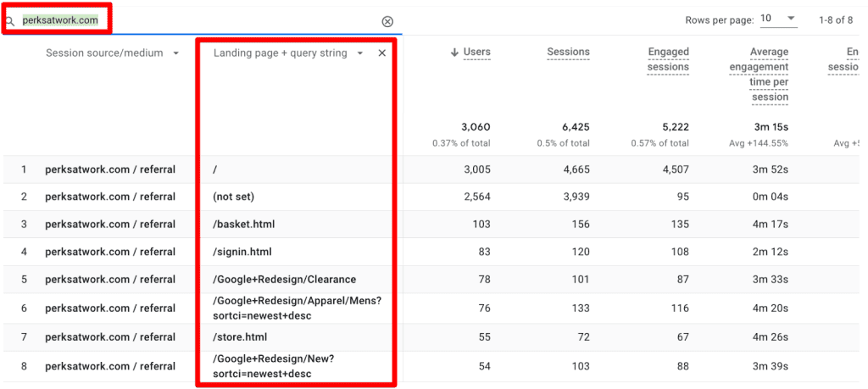Click 0.57% of total under Engaged sessions
Viewport: 868px width, 389px height.
pos(659,143)
